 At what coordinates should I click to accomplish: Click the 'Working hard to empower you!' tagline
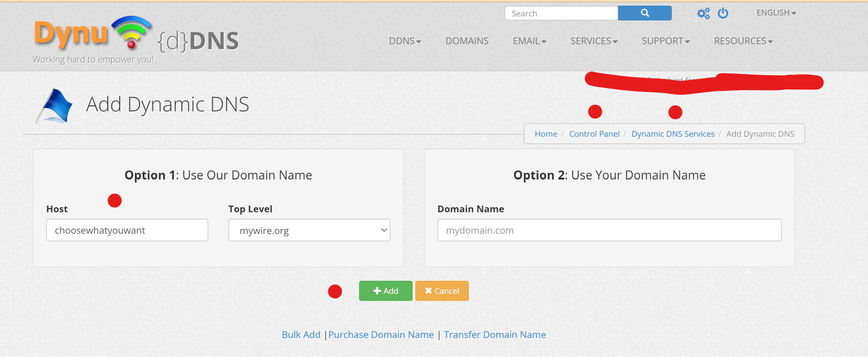click(93, 59)
